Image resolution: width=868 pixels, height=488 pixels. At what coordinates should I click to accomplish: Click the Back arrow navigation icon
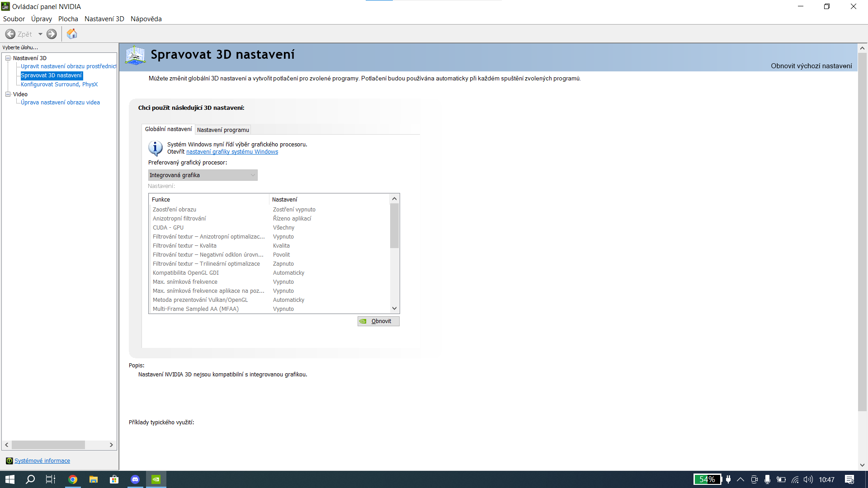[10, 34]
